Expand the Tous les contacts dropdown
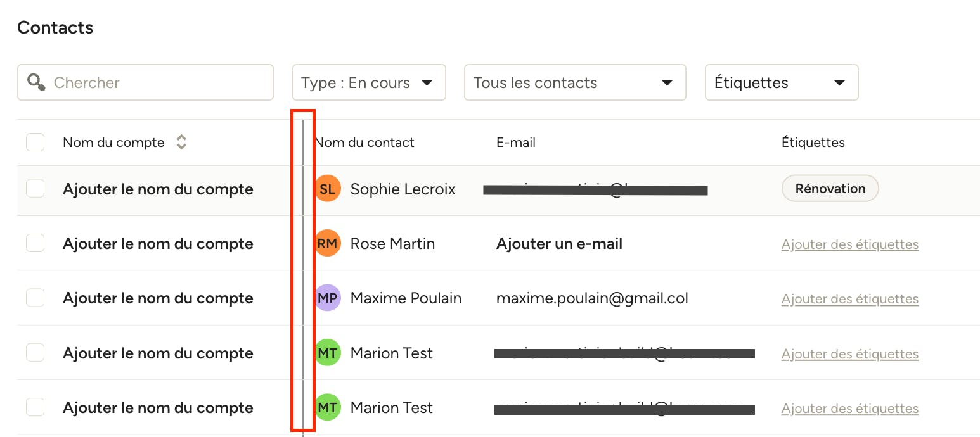The width and height of the screenshot is (980, 437). click(575, 82)
